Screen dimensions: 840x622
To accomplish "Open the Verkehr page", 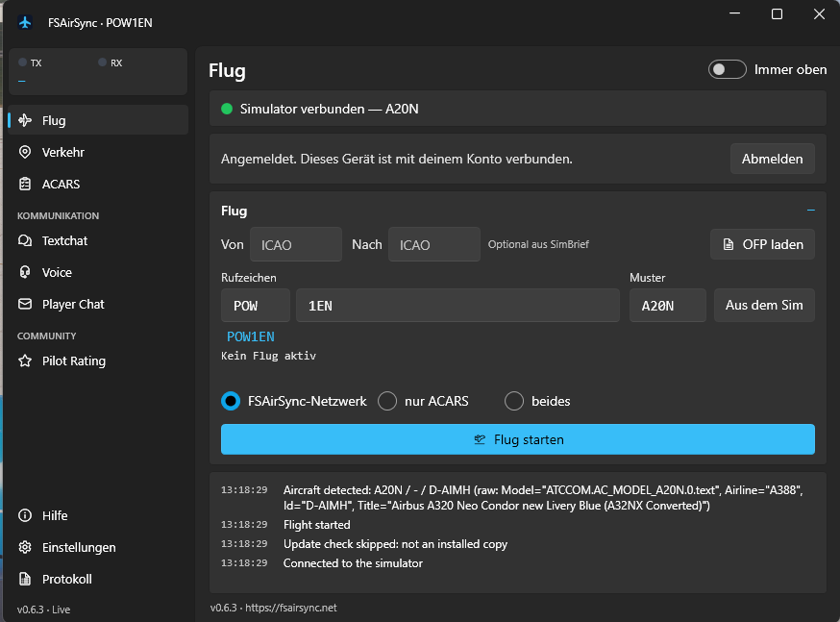I will (98, 152).
